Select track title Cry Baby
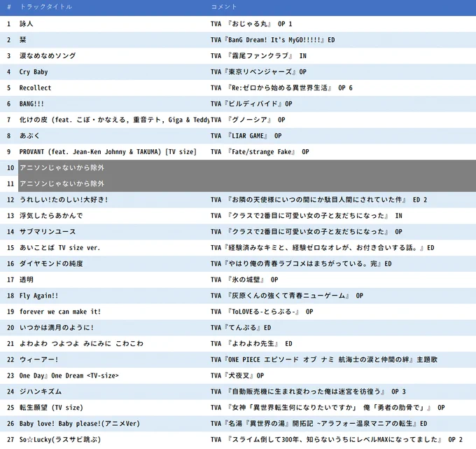The image size is (476, 449). [34, 71]
